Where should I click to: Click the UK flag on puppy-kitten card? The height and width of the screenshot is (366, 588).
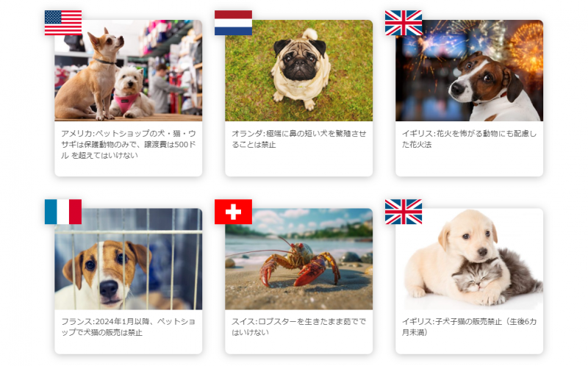click(404, 212)
